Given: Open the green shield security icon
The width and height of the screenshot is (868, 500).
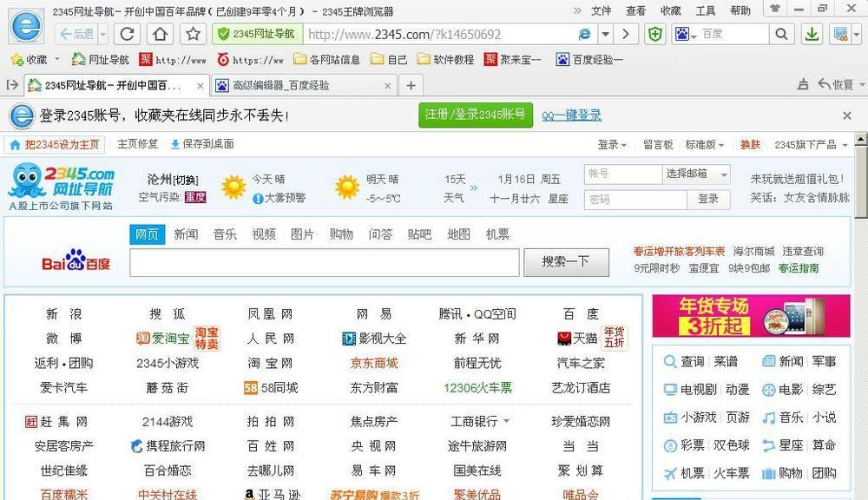Looking at the screenshot, I should (x=655, y=35).
